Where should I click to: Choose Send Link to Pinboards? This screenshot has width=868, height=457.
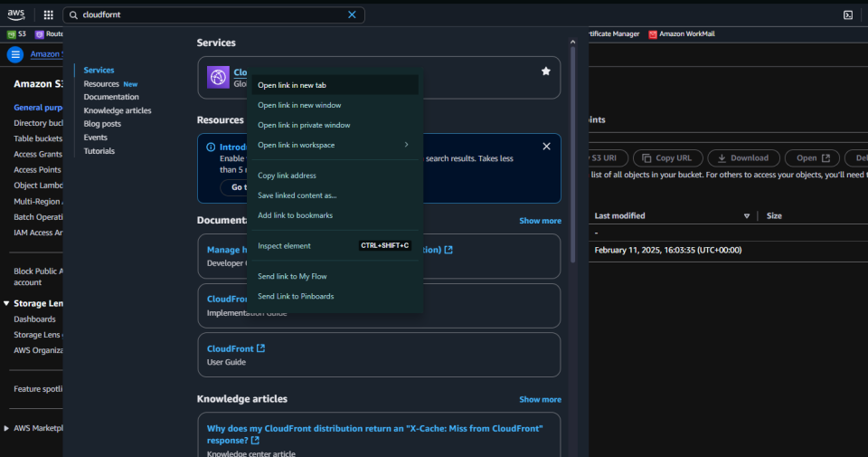pyautogui.click(x=335, y=296)
